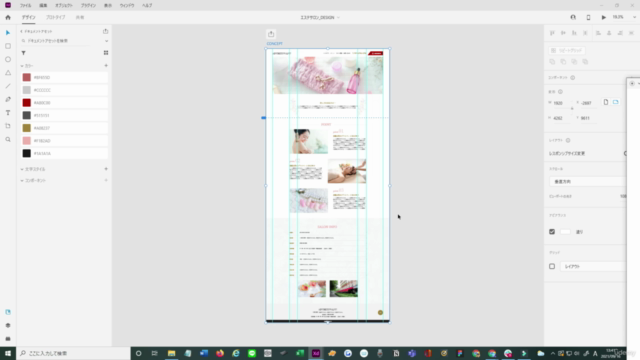Open the Object menu
The height and width of the screenshot is (360, 640).
point(64,6)
